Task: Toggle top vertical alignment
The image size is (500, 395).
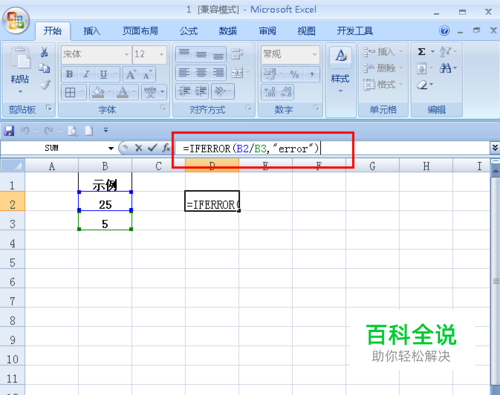Action: point(184,54)
